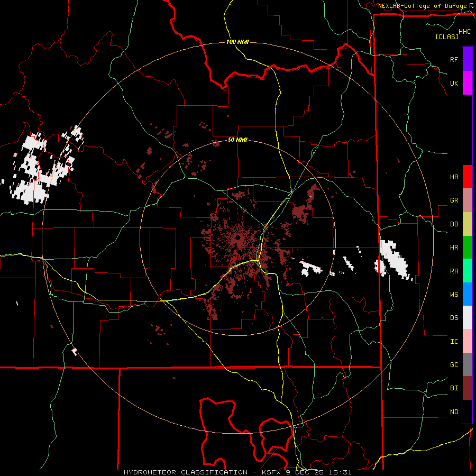Screen dimensions: 476x476
Task: Click the purple RF legend color swatch
Action: (467, 59)
